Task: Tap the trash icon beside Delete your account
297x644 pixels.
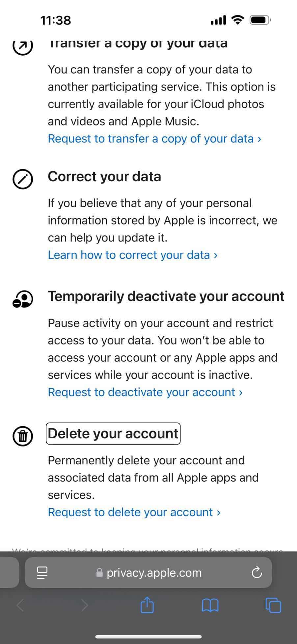Action: point(22,436)
